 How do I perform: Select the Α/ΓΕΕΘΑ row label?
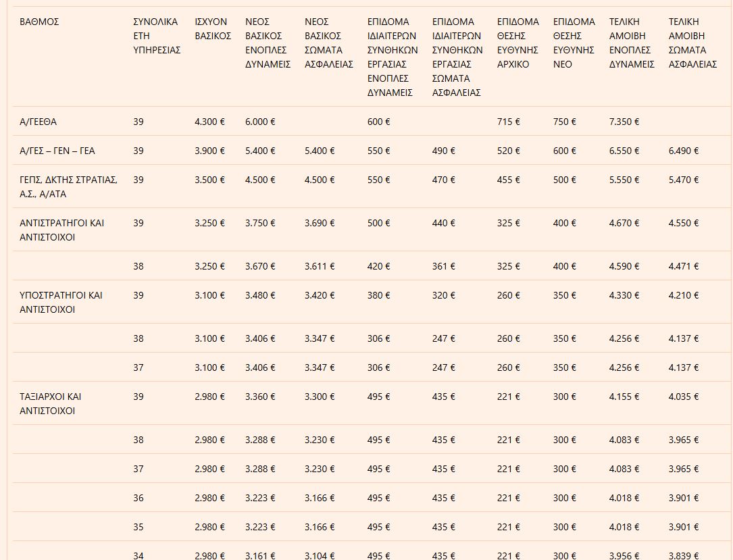click(x=39, y=122)
